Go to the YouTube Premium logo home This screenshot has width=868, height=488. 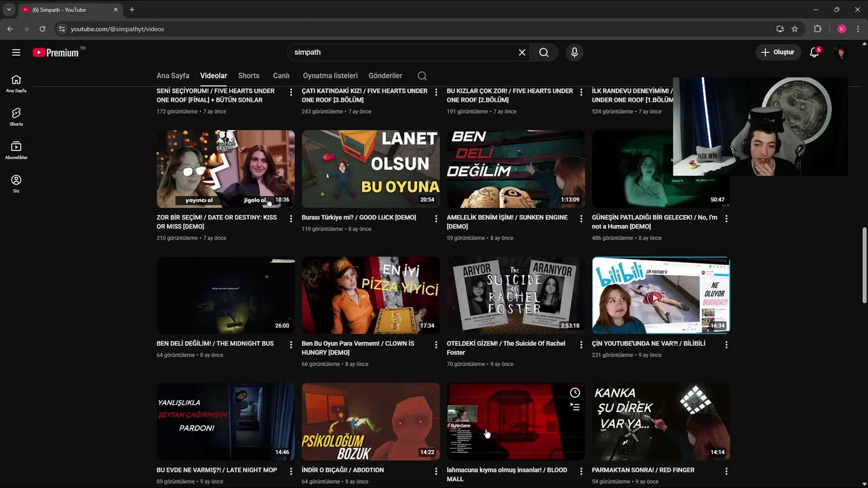[x=56, y=52]
